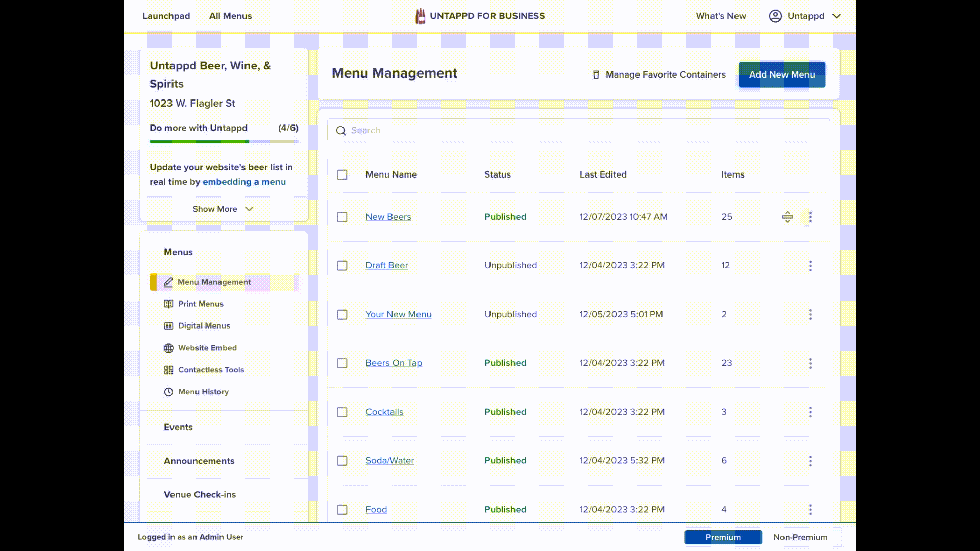
Task: Select the Menu Management pencil icon
Action: click(168, 282)
